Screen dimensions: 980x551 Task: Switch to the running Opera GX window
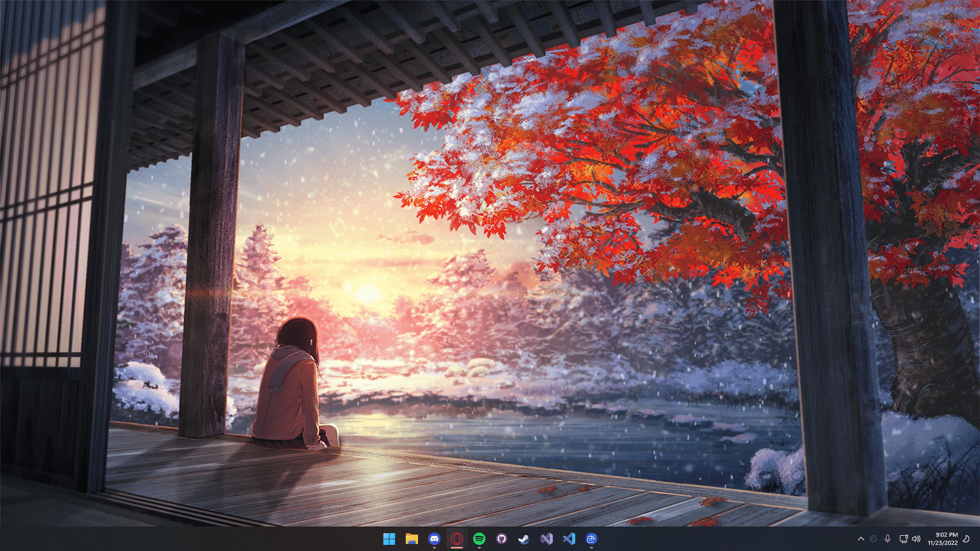click(x=456, y=538)
